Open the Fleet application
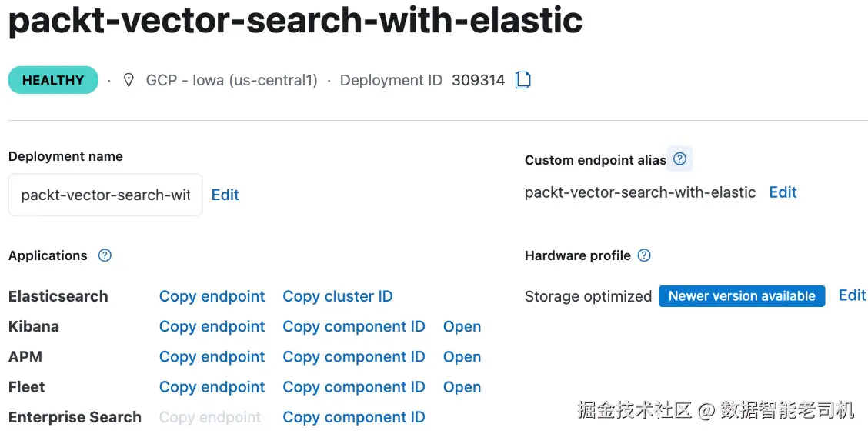This screenshot has height=434, width=868. point(462,387)
